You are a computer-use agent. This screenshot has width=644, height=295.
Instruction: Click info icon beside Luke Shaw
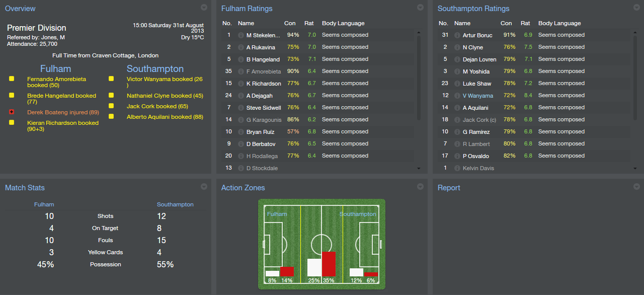point(457,84)
